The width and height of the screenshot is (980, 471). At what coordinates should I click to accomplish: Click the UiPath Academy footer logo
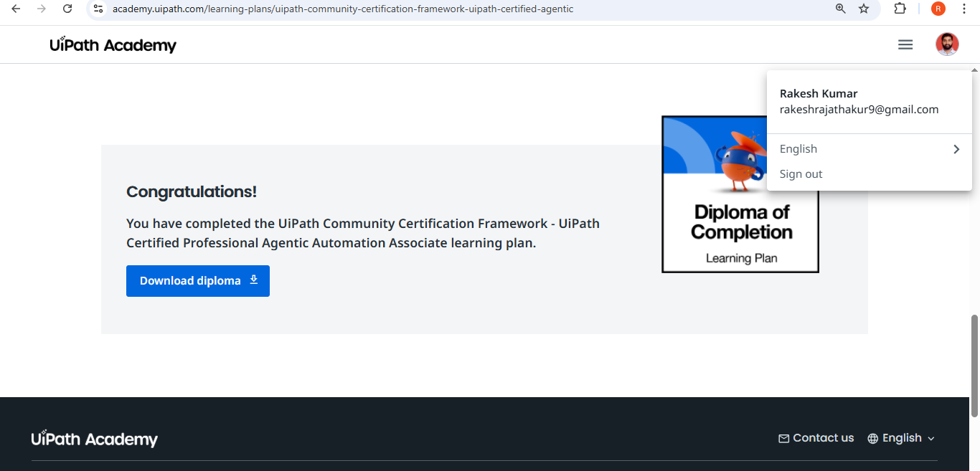pyautogui.click(x=95, y=439)
